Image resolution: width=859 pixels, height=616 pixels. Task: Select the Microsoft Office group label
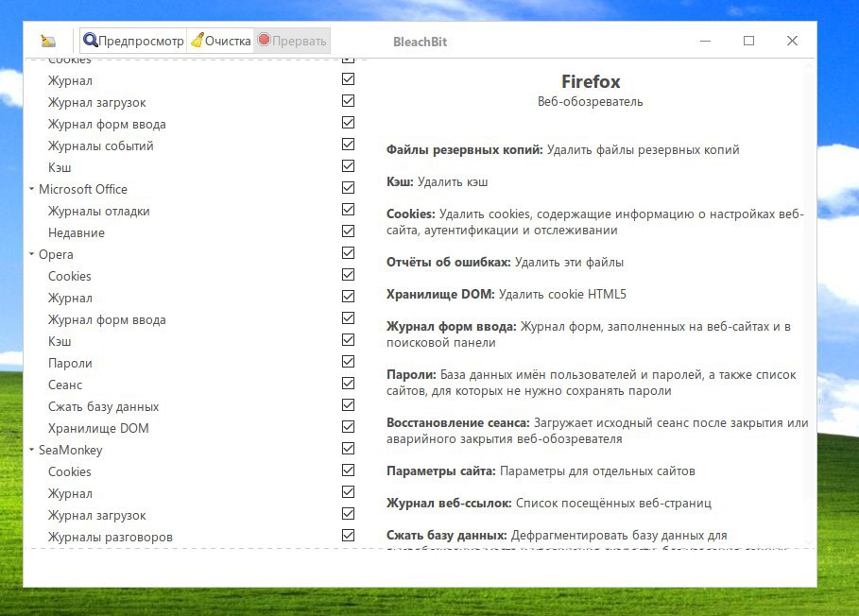pyautogui.click(x=83, y=189)
